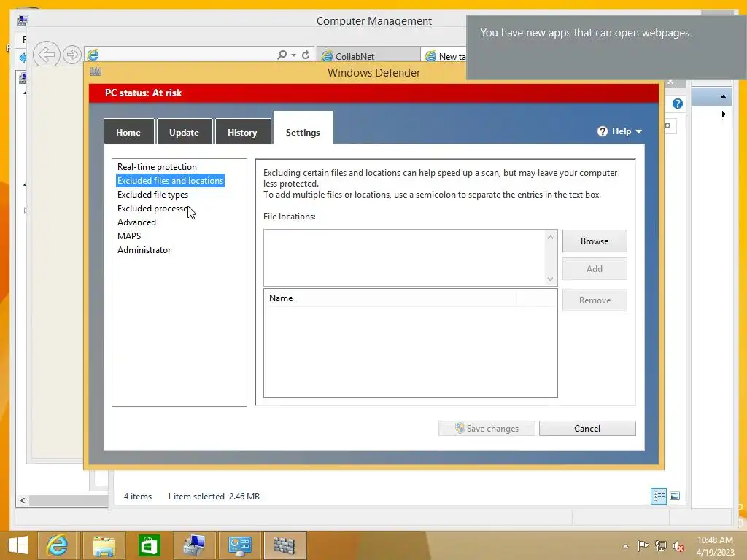
Task: Switch to the Update tab
Action: coord(184,132)
